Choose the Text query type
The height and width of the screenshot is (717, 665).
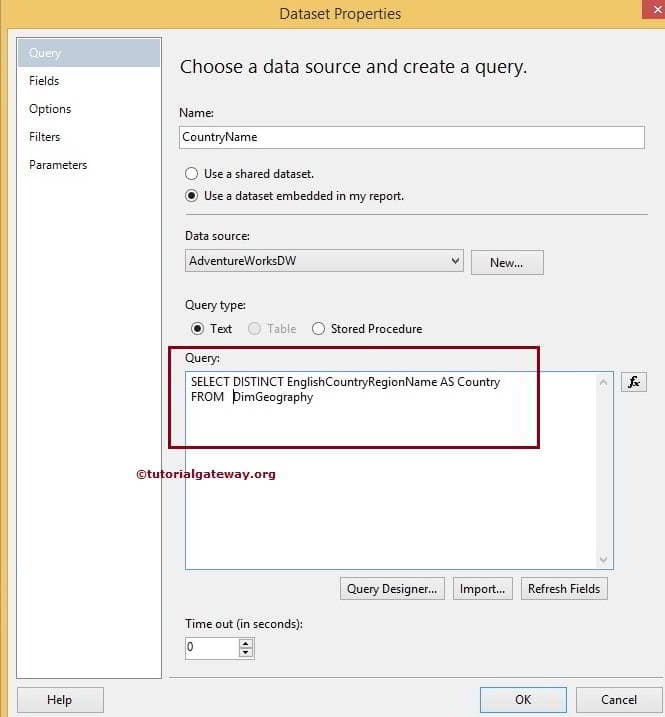198,328
